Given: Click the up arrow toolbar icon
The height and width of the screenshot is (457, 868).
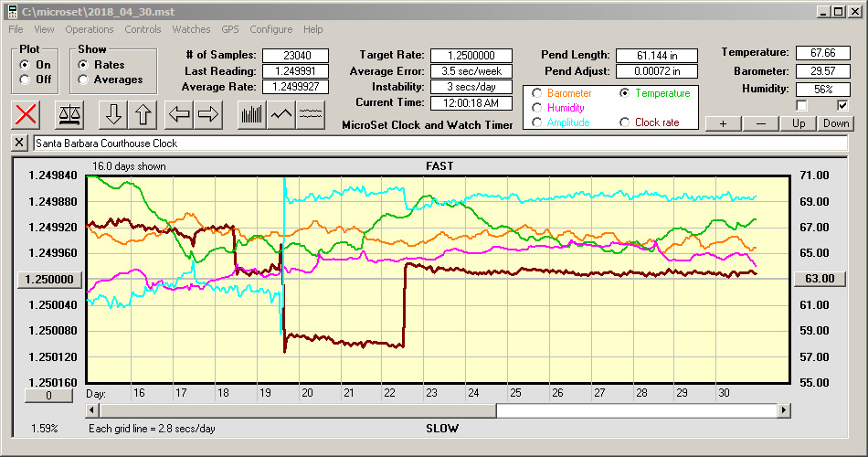Looking at the screenshot, I should (143, 114).
